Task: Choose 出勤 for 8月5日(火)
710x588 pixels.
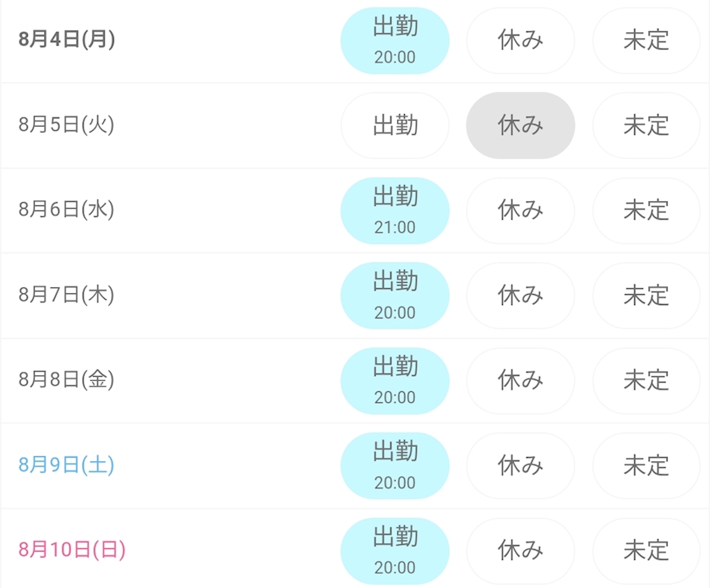Action: pyautogui.click(x=395, y=125)
